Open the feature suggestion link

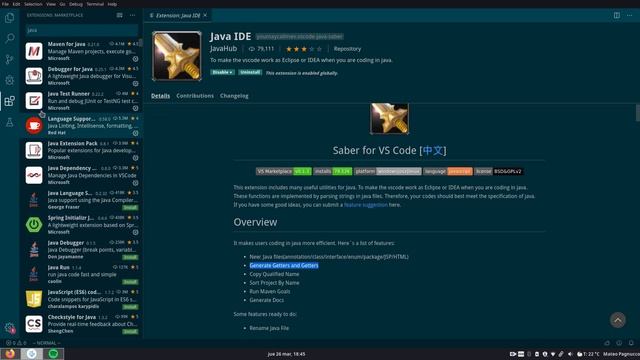click(366, 204)
